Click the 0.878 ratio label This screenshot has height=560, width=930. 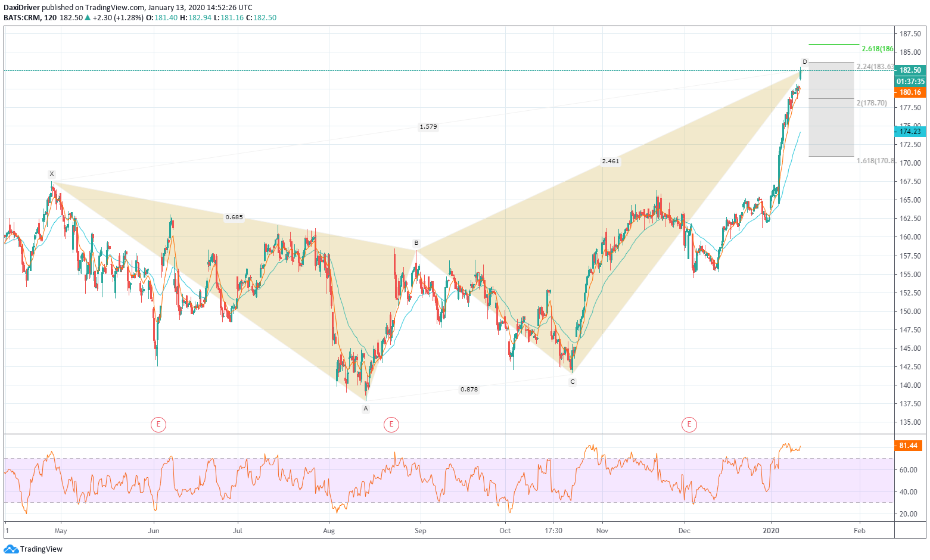(x=469, y=390)
